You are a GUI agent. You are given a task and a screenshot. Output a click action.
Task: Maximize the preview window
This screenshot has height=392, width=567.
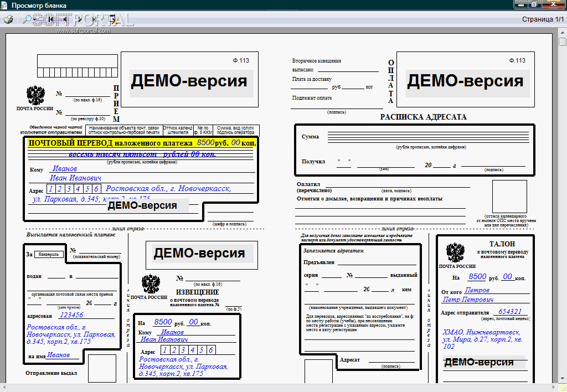534,4
